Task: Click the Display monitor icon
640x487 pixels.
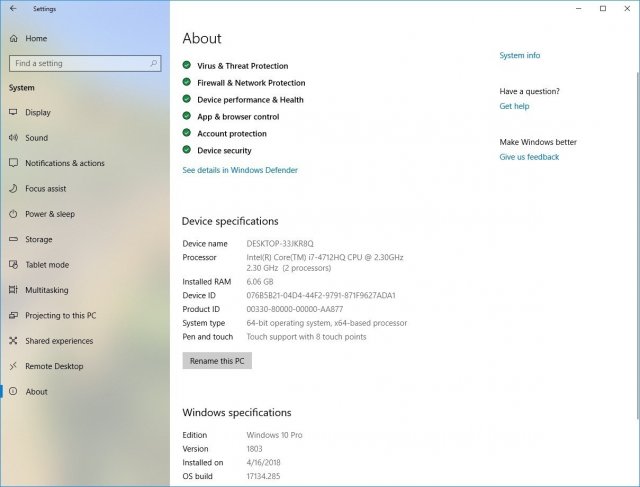Action: click(x=13, y=112)
